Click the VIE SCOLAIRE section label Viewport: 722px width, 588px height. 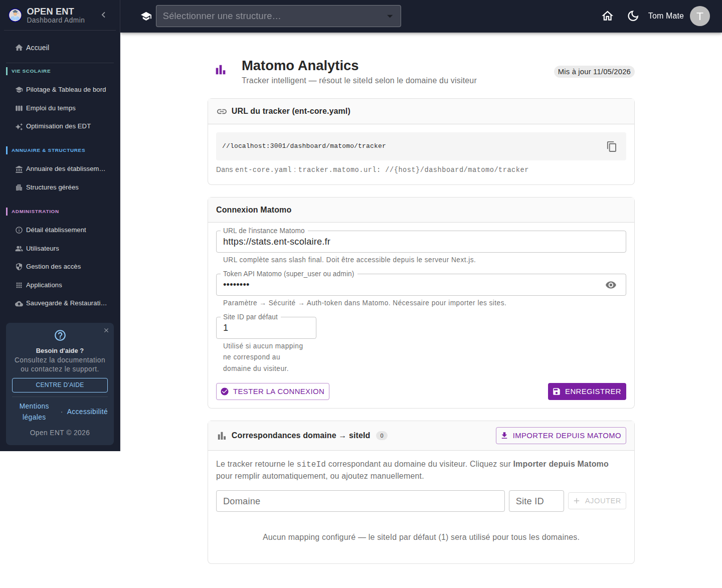31,71
